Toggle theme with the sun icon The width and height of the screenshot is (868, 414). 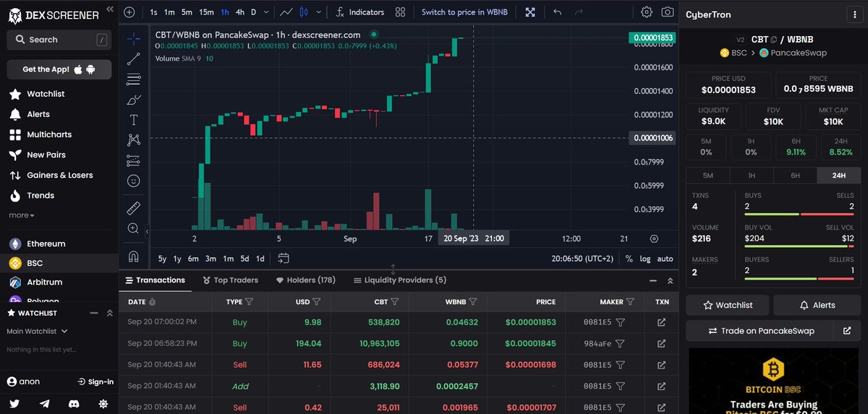(103, 403)
